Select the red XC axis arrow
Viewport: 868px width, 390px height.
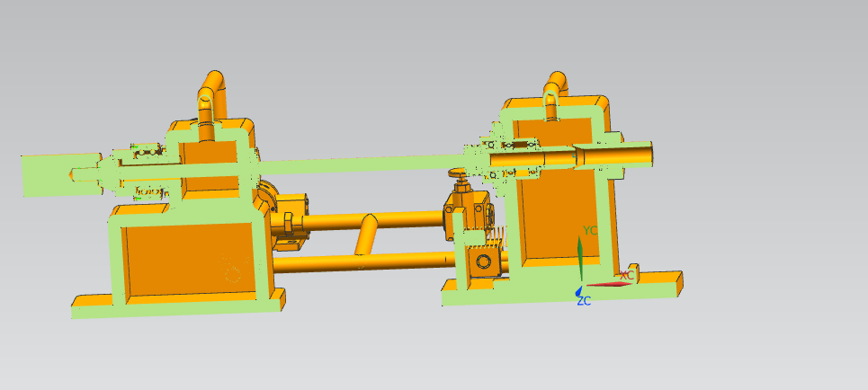[x=609, y=284]
